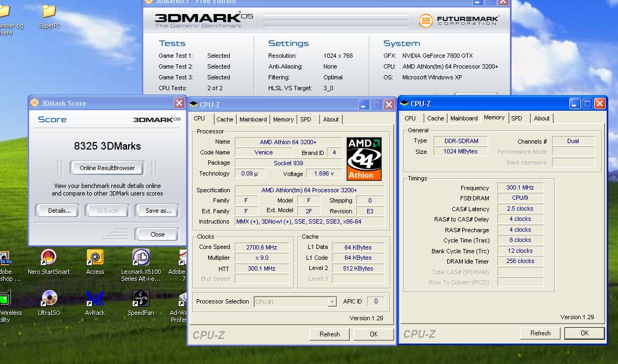The height and width of the screenshot is (364, 618).
Task: Click the CPU-Z title icon of the Memory window
Action: (404, 104)
